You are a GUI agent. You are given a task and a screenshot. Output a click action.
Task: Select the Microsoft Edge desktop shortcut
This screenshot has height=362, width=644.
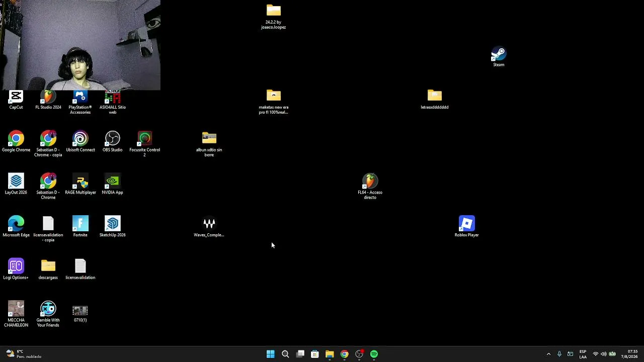pyautogui.click(x=16, y=227)
